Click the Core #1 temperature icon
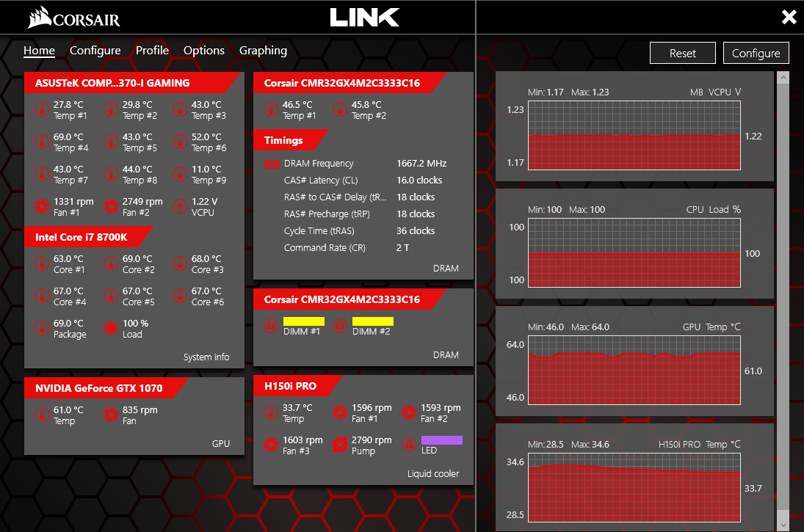Screen dimensions: 804x532 tap(42, 264)
